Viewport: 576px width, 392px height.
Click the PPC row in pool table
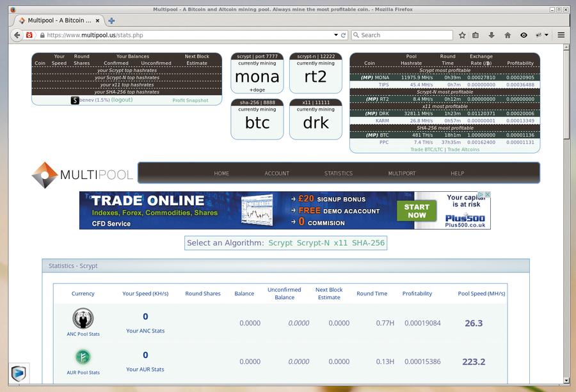(445, 142)
